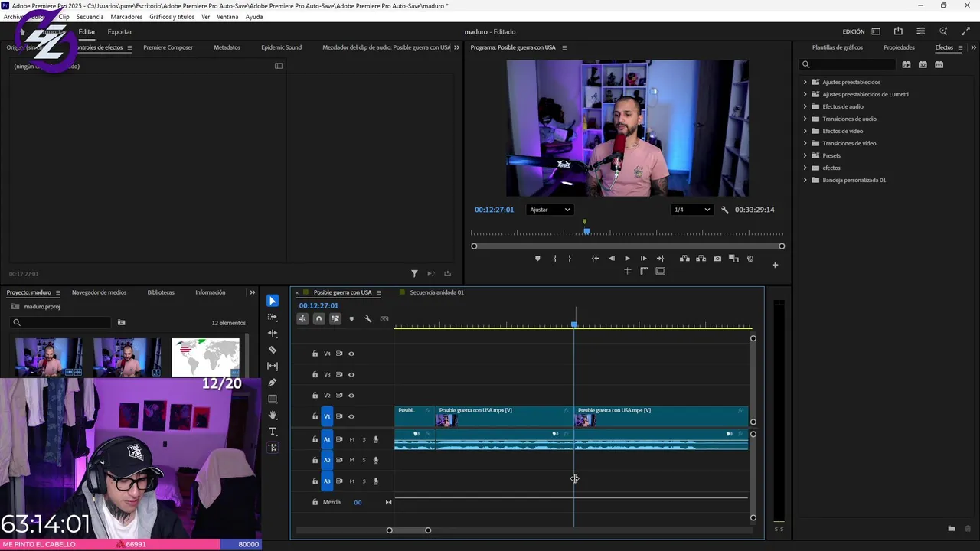
Task: Go to In point in Program monitor
Action: [596, 259]
